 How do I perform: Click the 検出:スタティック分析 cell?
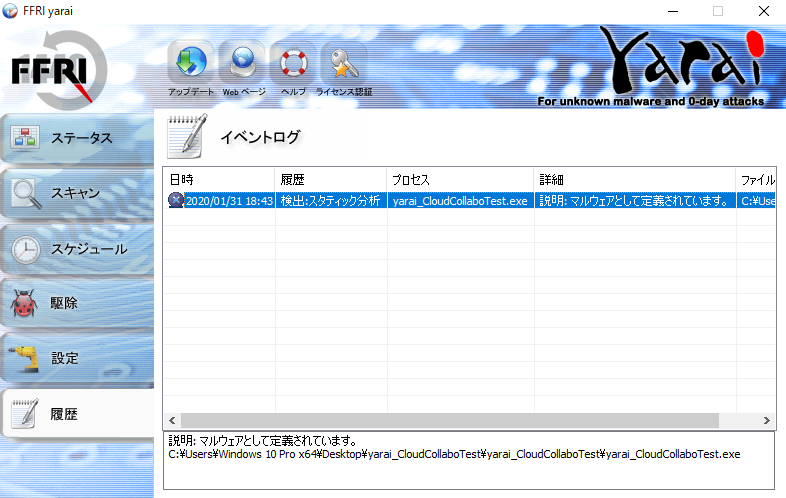point(330,201)
